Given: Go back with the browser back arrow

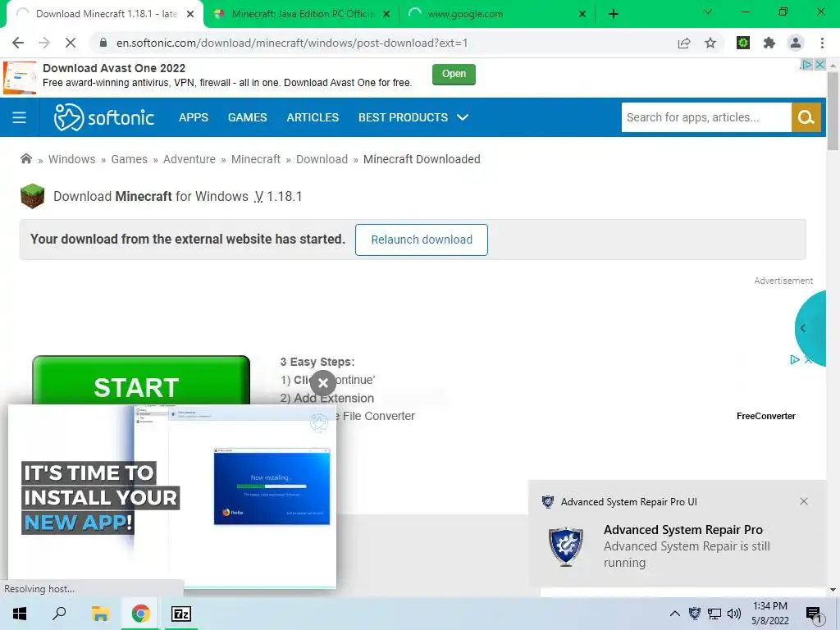Looking at the screenshot, I should pyautogui.click(x=18, y=43).
